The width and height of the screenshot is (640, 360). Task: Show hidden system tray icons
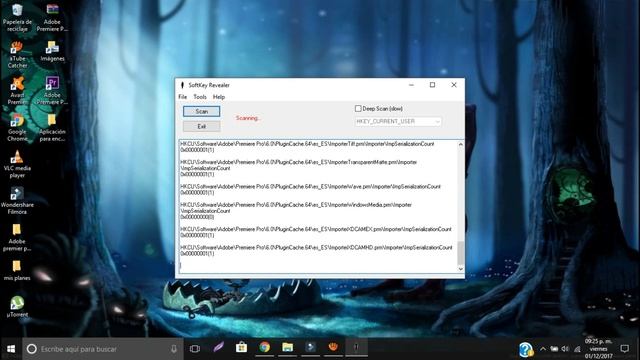543,349
